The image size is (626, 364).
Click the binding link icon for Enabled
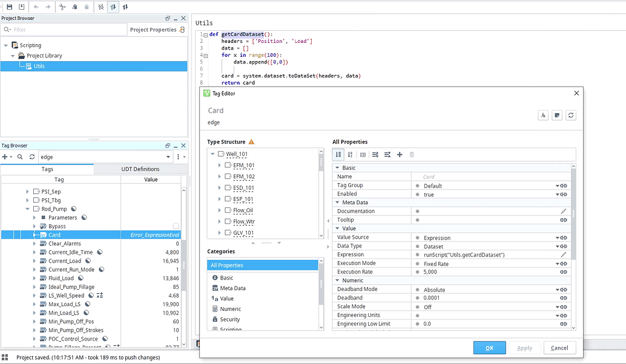[x=564, y=194]
